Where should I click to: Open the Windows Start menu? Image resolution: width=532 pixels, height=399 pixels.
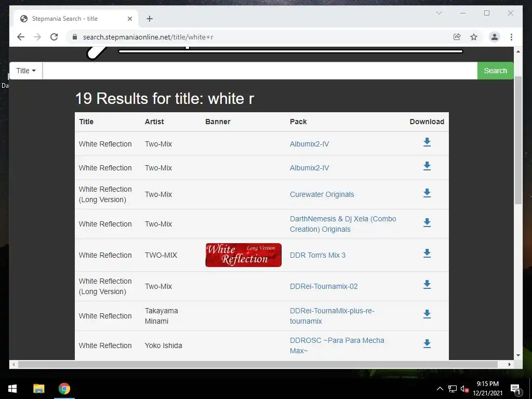[x=12, y=389]
